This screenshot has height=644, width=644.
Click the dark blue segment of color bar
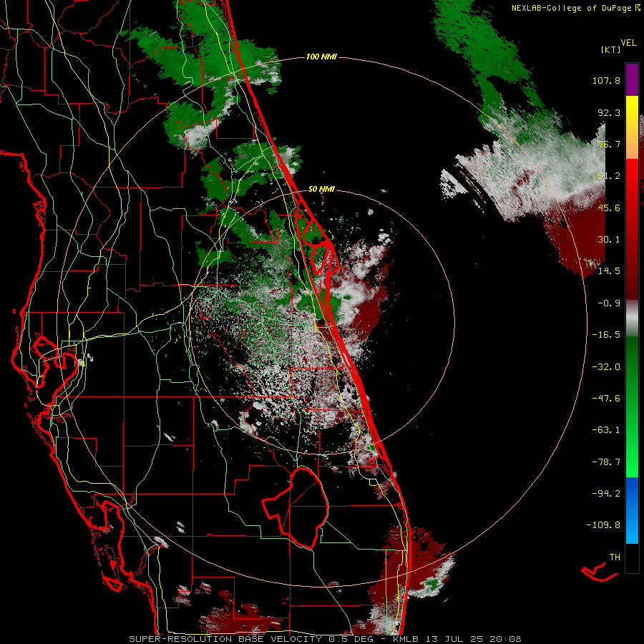(x=632, y=493)
